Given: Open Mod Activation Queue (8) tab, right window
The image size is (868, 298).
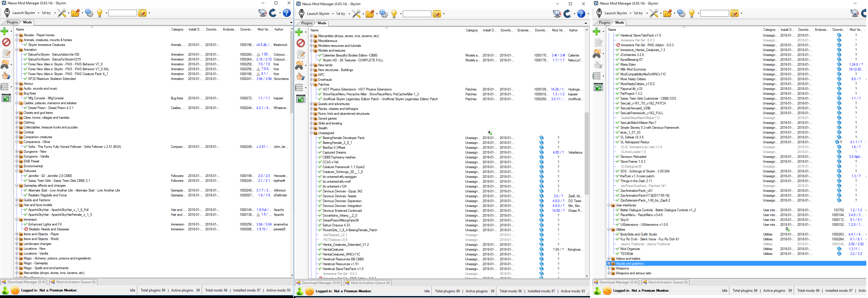Looking at the screenshot, I should [666, 282].
